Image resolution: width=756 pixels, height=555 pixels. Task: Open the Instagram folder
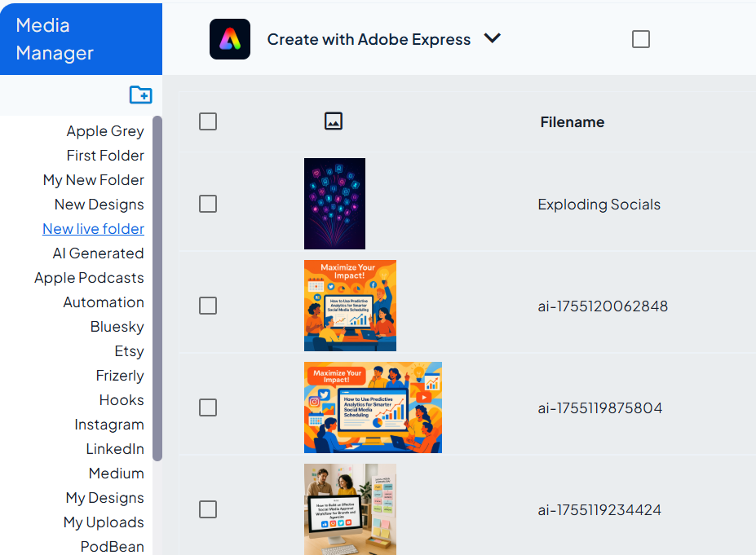(x=108, y=425)
